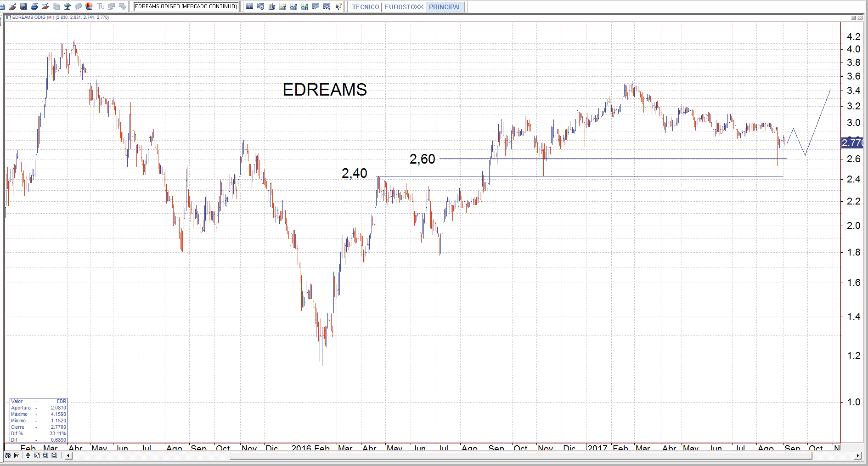
Task: Click the 2016 year label on time axis
Action: [x=301, y=448]
